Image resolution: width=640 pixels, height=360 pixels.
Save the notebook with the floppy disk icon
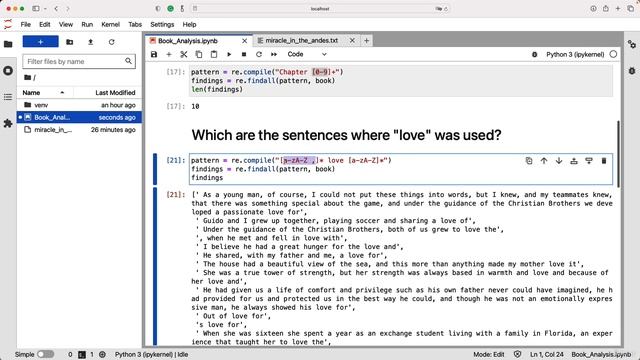point(154,54)
